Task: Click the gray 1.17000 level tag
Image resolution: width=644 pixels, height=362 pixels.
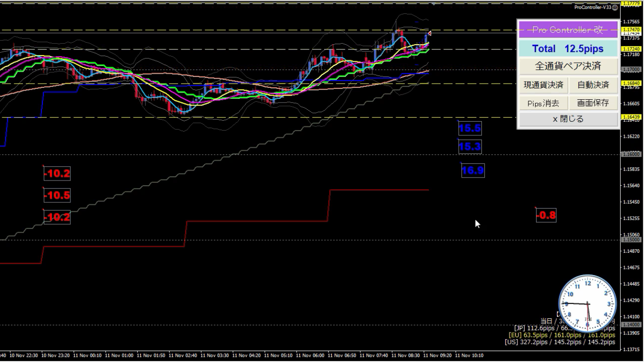Action: (632, 69)
